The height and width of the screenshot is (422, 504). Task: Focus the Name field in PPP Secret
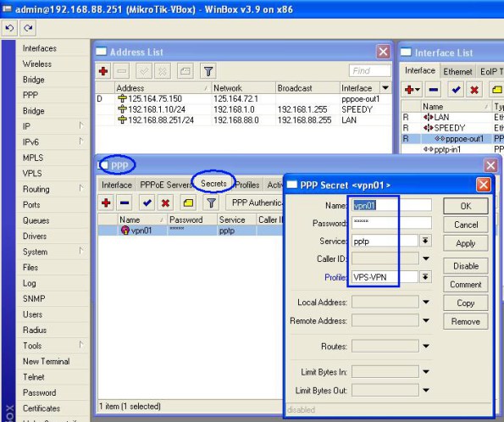pos(391,205)
